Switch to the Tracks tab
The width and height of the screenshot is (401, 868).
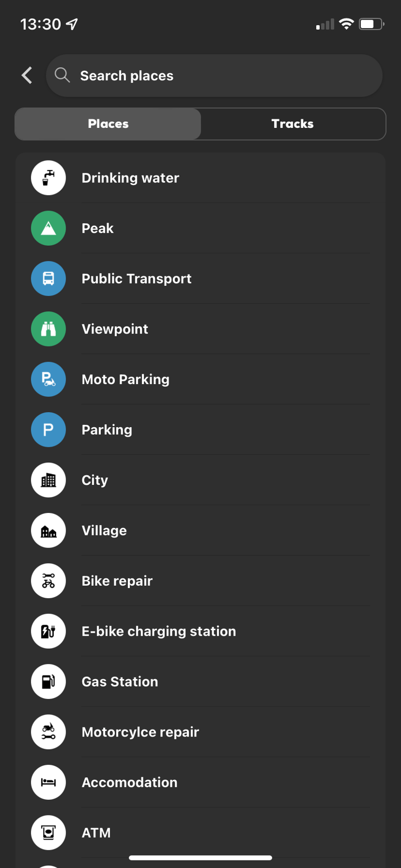click(x=293, y=124)
